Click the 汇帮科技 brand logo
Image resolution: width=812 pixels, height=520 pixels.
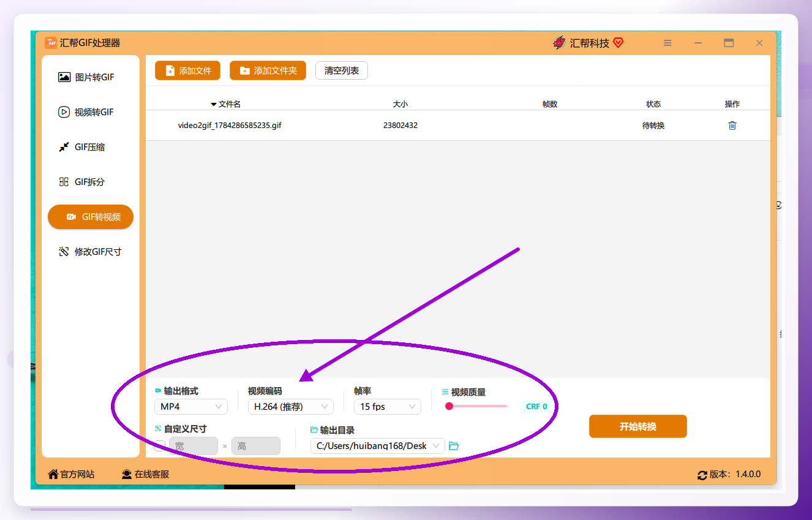558,43
